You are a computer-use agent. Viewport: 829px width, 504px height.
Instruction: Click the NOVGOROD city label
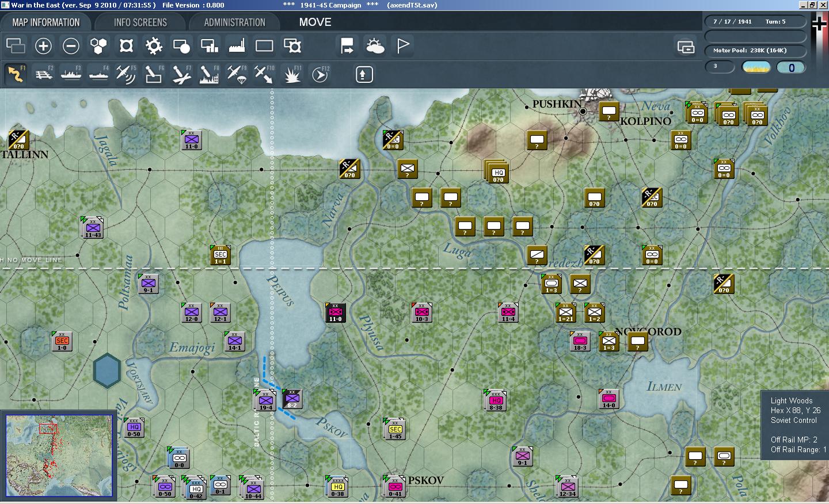[x=648, y=331]
